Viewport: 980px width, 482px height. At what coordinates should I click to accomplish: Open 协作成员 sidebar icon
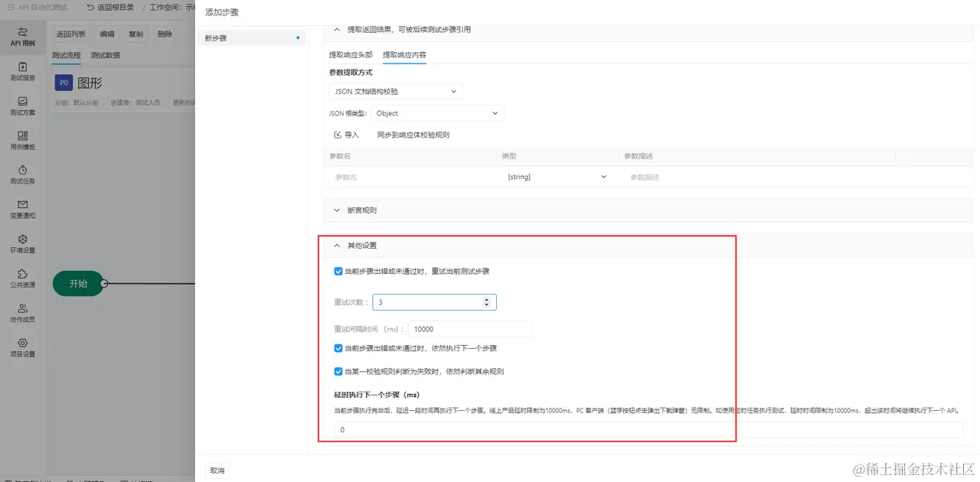(23, 312)
